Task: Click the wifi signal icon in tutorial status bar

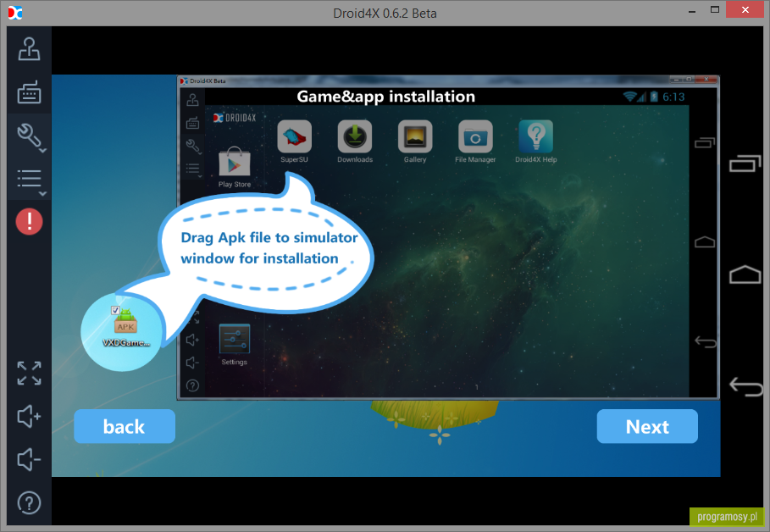Action: pos(629,97)
